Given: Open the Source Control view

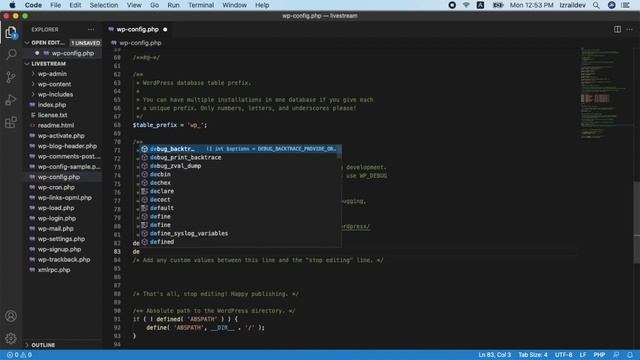Looking at the screenshot, I should (x=11, y=77).
